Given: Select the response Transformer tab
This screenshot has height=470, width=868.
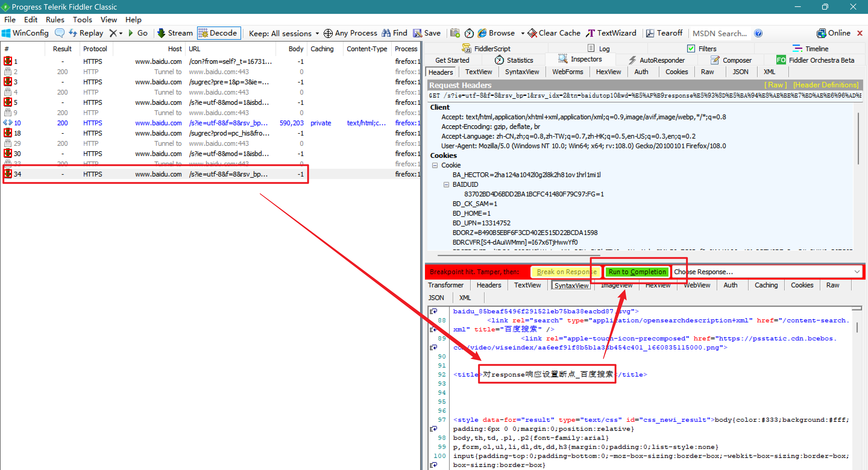Looking at the screenshot, I should point(445,285).
